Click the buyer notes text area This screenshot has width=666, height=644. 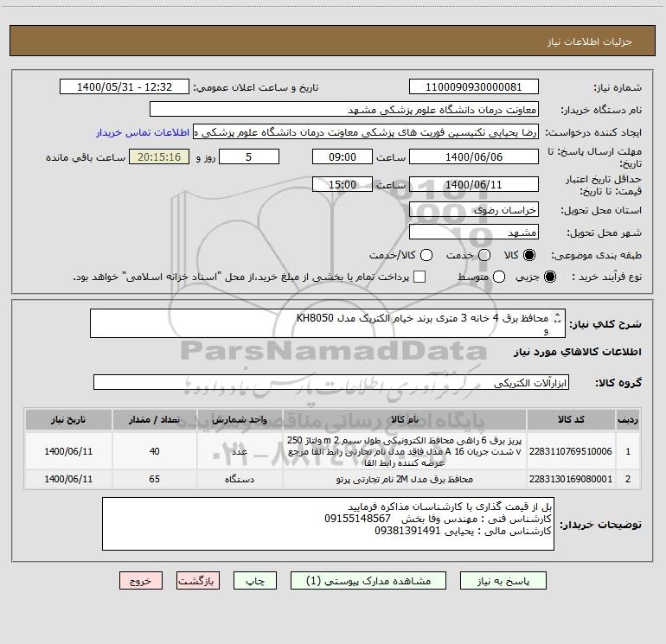point(328,524)
